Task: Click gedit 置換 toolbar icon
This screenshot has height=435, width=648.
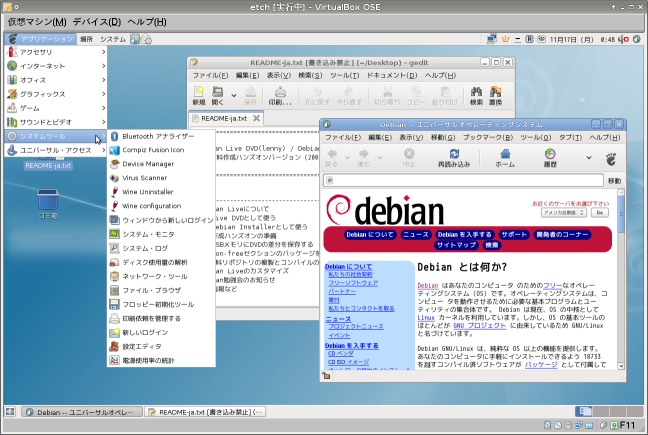Action: 496,96
